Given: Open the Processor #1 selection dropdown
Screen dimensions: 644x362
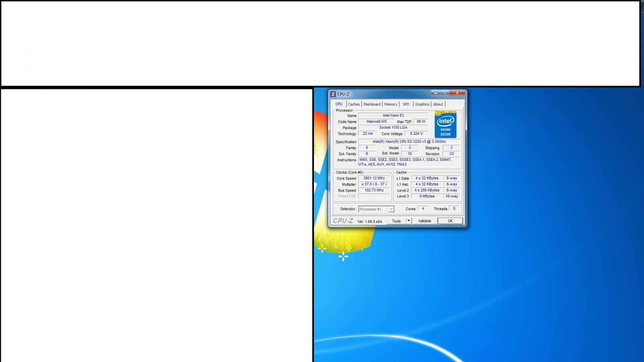Looking at the screenshot, I should (x=376, y=209).
